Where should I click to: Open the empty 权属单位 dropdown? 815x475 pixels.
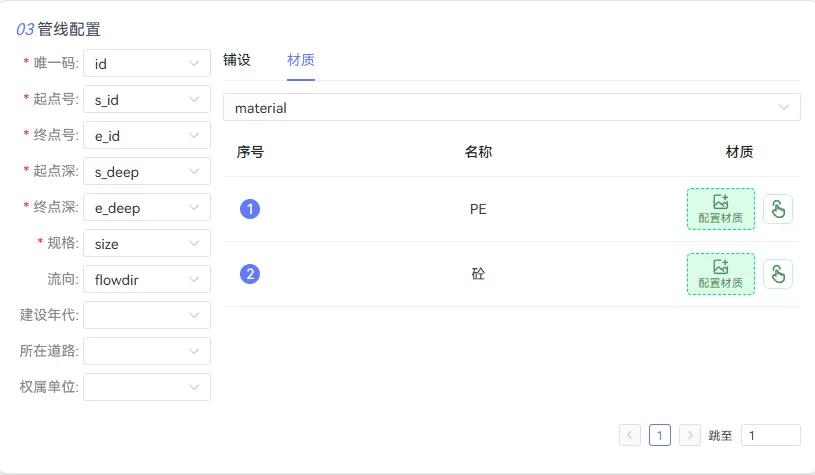[147, 387]
